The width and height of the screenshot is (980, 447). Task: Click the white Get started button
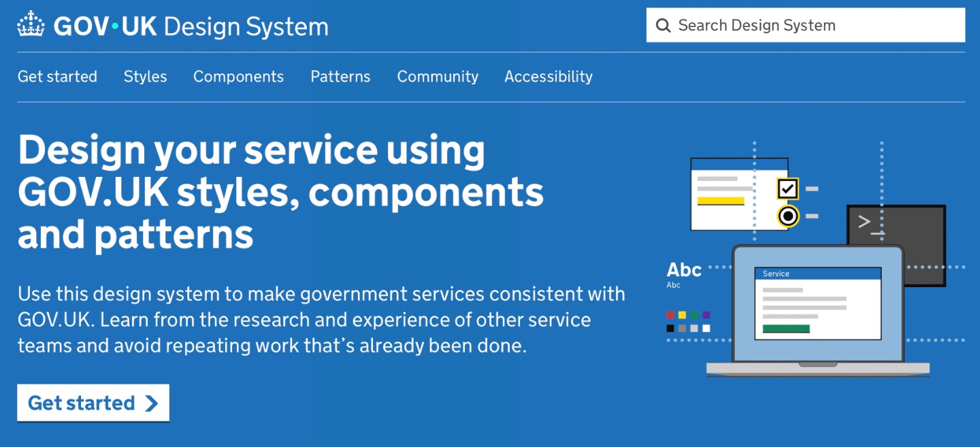[93, 403]
